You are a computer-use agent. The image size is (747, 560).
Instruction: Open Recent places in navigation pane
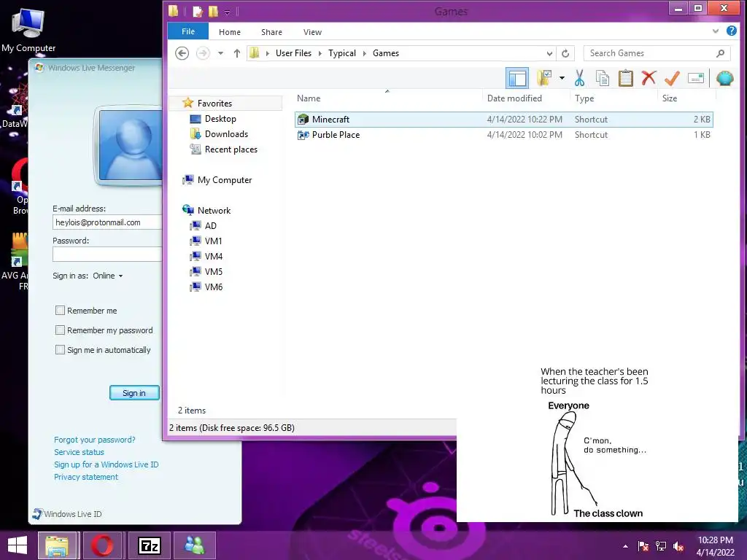coord(231,149)
